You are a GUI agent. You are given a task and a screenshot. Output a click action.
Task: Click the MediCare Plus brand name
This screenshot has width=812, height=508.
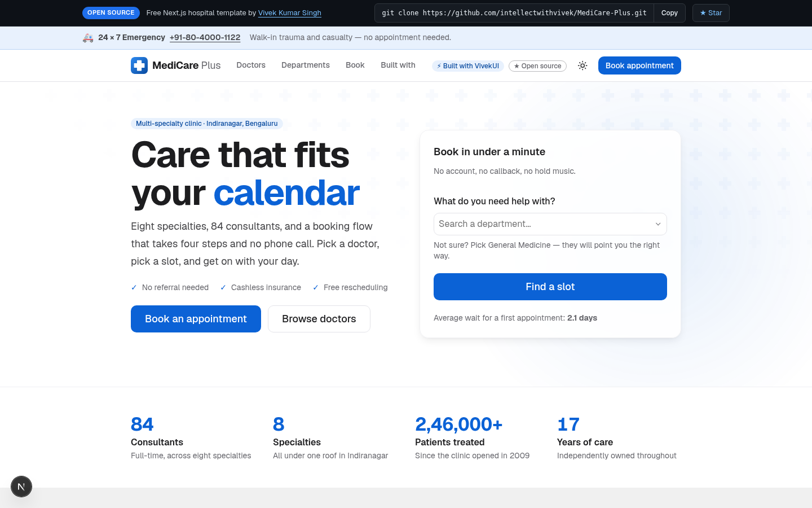pos(187,65)
